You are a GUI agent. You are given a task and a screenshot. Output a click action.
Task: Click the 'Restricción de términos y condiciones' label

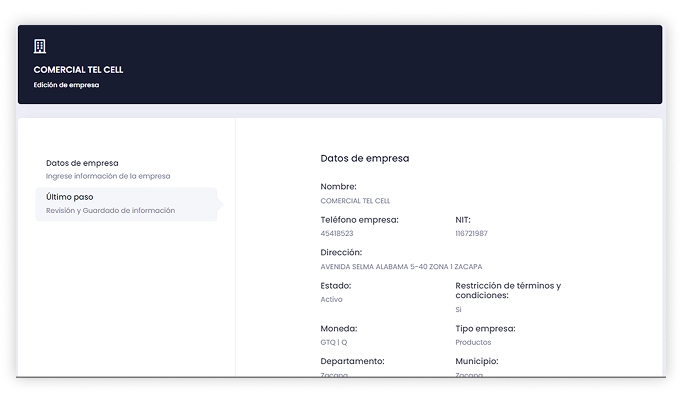click(x=507, y=290)
